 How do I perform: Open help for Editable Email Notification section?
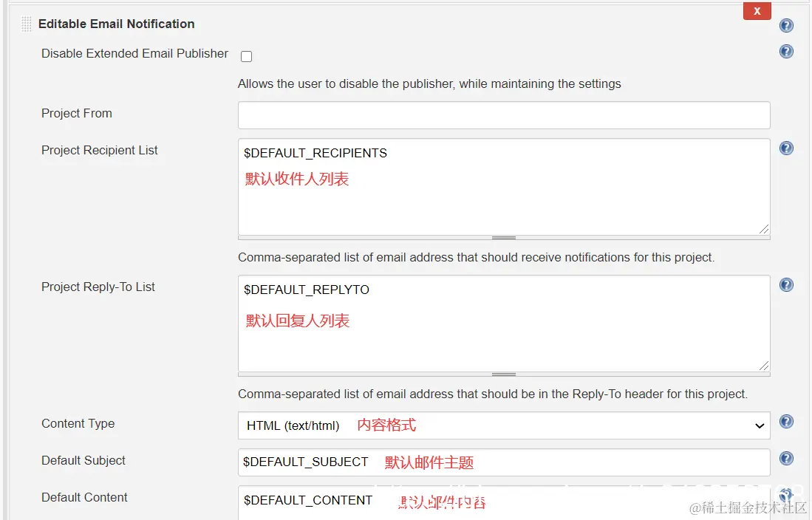tap(786, 25)
